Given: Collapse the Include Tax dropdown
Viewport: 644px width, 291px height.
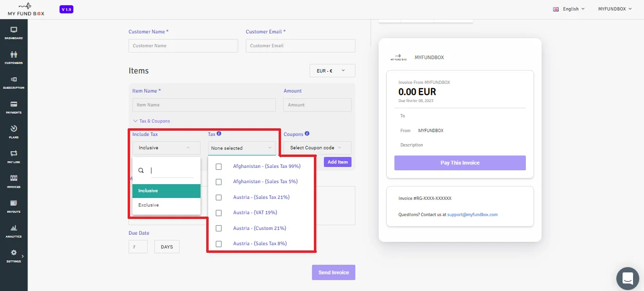Looking at the screenshot, I should click(166, 148).
